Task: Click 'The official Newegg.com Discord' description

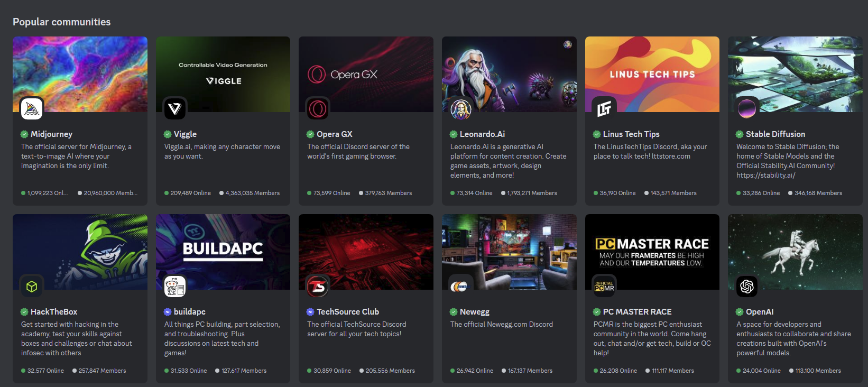Action: (502, 325)
